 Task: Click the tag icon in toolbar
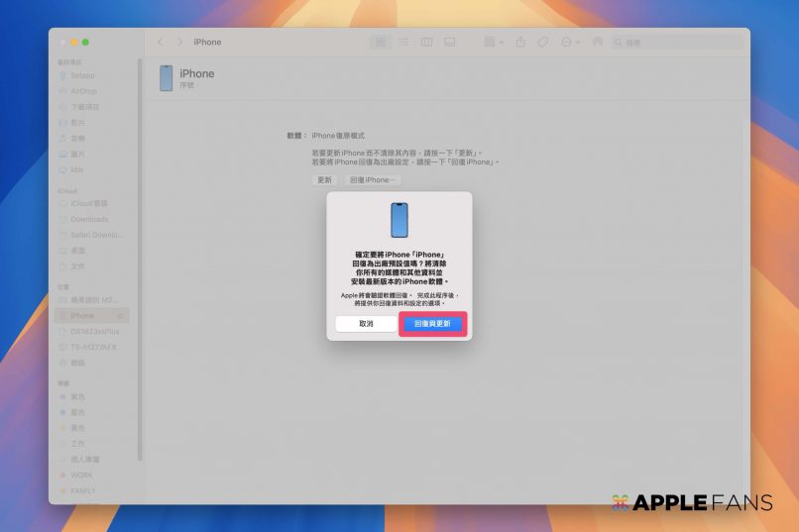[543, 43]
